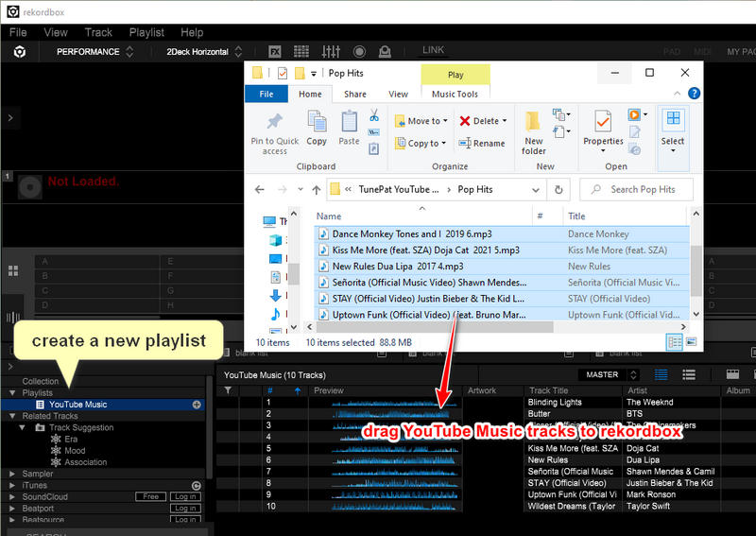The width and height of the screenshot is (756, 536).
Task: Expand address bar history dropdown
Action: click(535, 190)
